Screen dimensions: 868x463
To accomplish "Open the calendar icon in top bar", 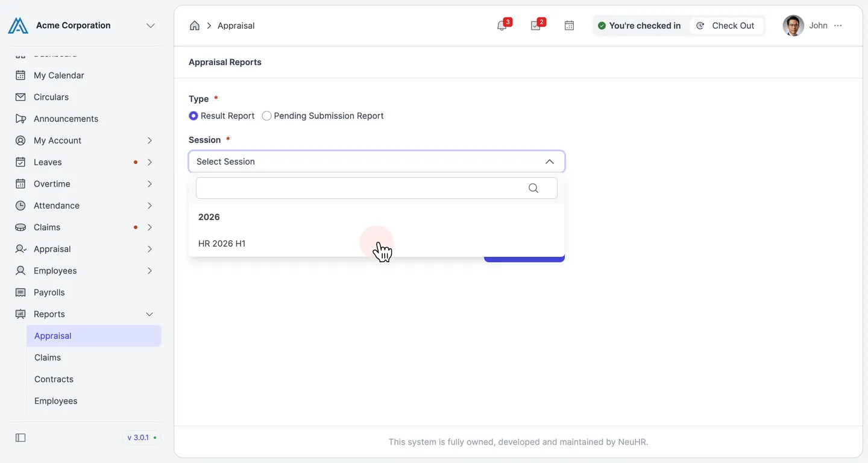I will click(x=569, y=26).
